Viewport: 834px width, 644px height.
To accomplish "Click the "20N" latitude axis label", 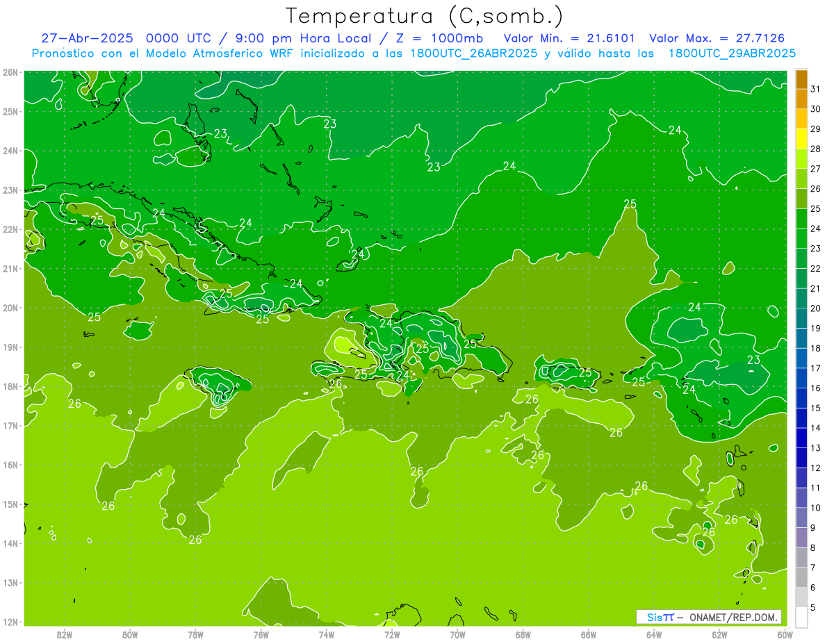I will click(10, 308).
